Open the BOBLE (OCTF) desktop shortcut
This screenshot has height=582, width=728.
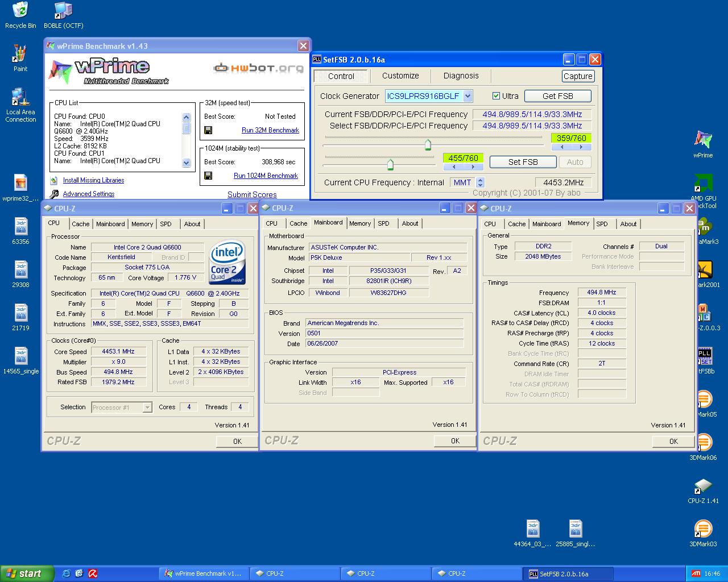(63, 15)
